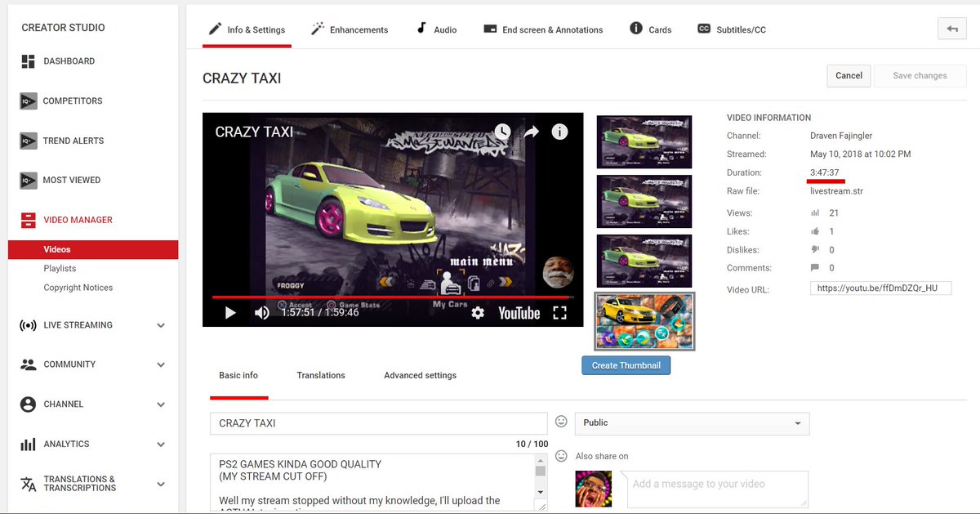Open the Subtitles/CC tab
This screenshot has height=514, width=980.
coord(732,29)
